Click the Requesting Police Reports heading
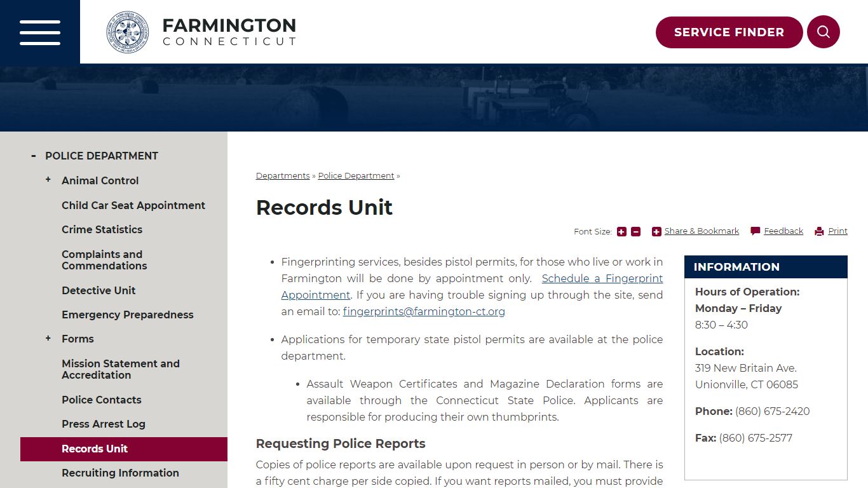 341,444
